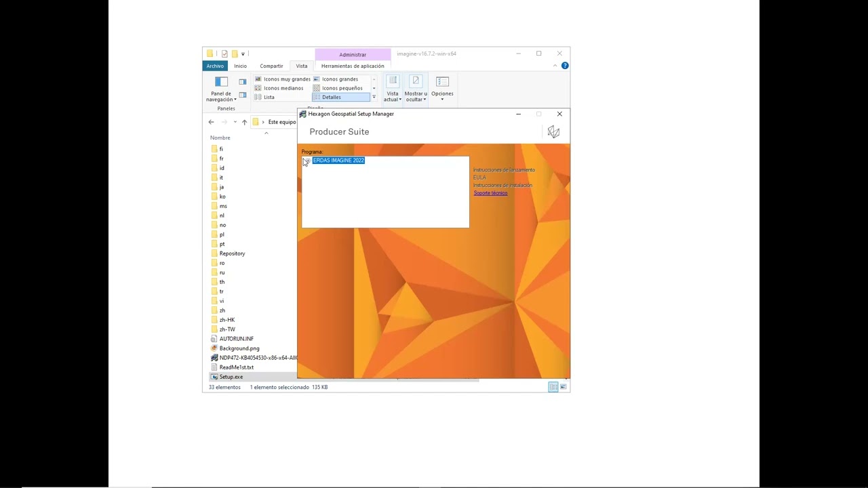Collapse the File Explorer ribbon with the chevron
The height and width of the screenshot is (488, 868).
(555, 66)
